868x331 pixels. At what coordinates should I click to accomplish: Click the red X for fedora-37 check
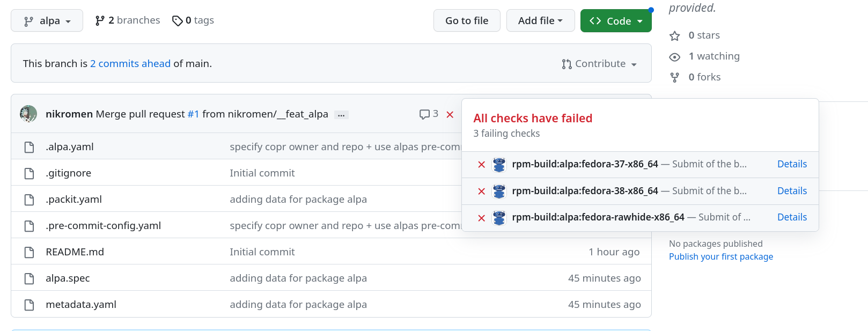click(482, 165)
